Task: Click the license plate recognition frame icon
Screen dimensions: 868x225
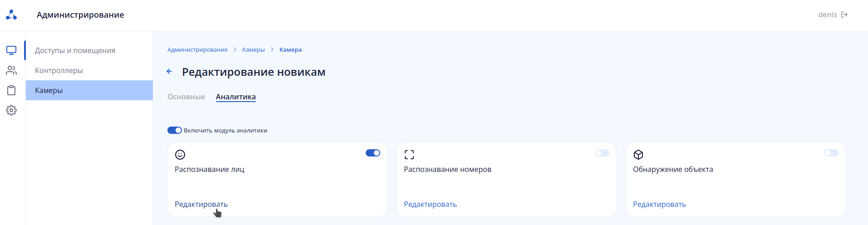Action: pyautogui.click(x=409, y=155)
